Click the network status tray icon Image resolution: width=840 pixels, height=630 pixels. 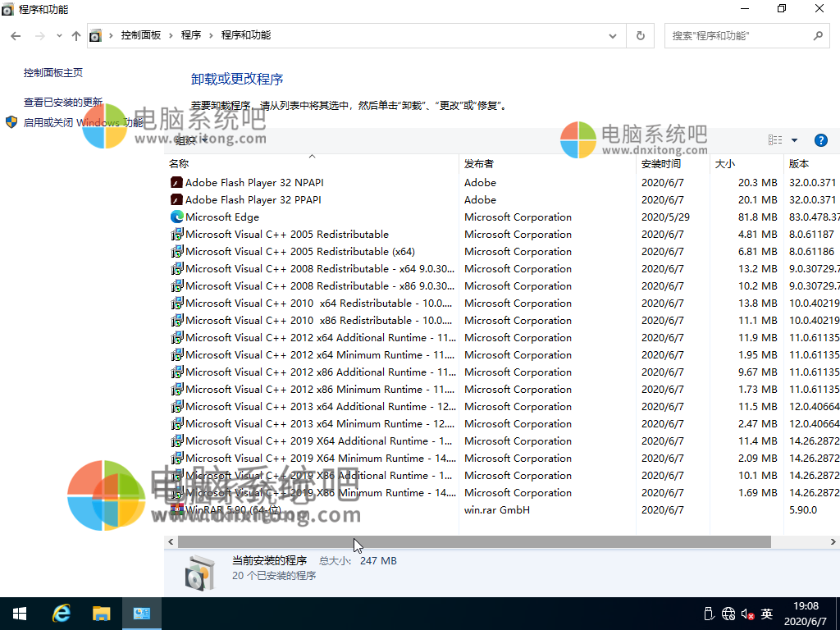click(x=728, y=613)
